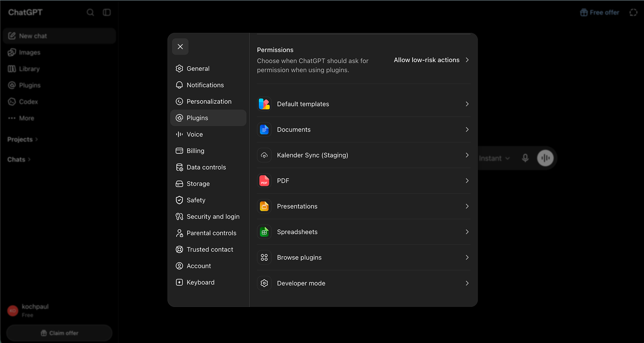Expand Default templates row chevron

pos(467,104)
